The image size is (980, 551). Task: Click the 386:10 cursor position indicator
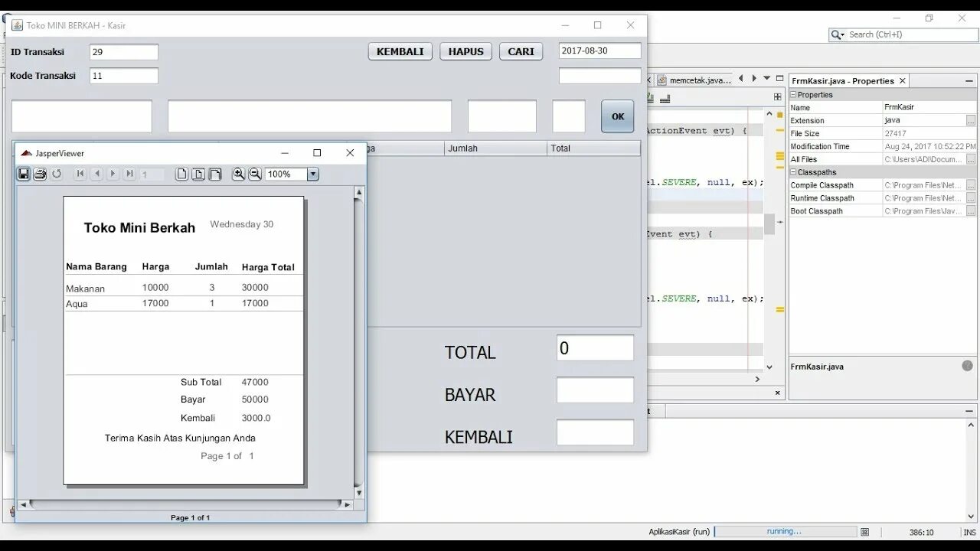point(921,532)
